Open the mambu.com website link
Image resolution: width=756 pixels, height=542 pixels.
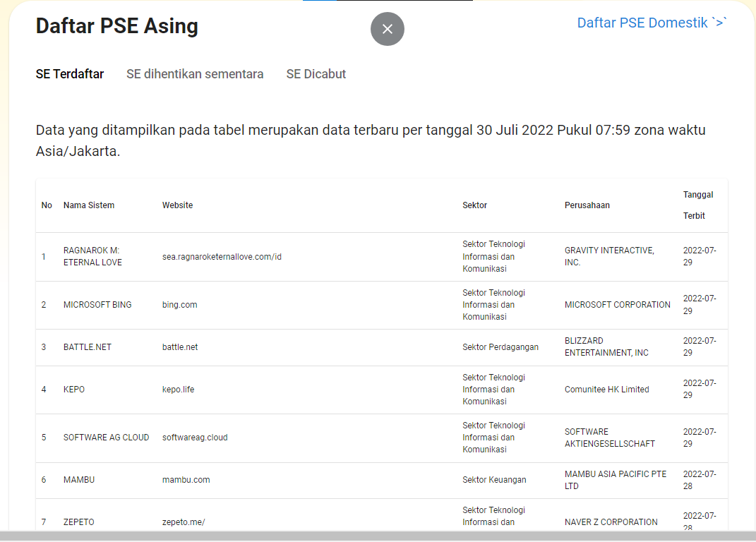coord(184,479)
